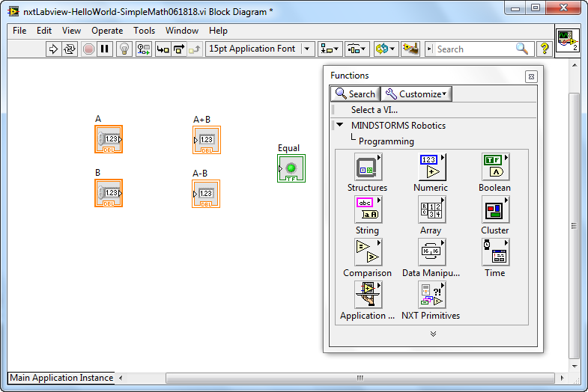This screenshot has width=588, height=392.
Task: Select the A+B indicator terminal
Action: 207,140
